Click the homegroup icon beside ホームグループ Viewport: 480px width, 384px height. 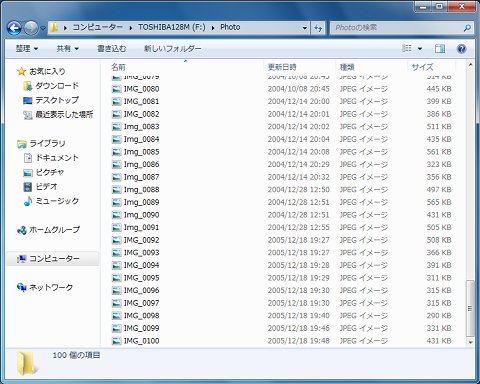22,230
